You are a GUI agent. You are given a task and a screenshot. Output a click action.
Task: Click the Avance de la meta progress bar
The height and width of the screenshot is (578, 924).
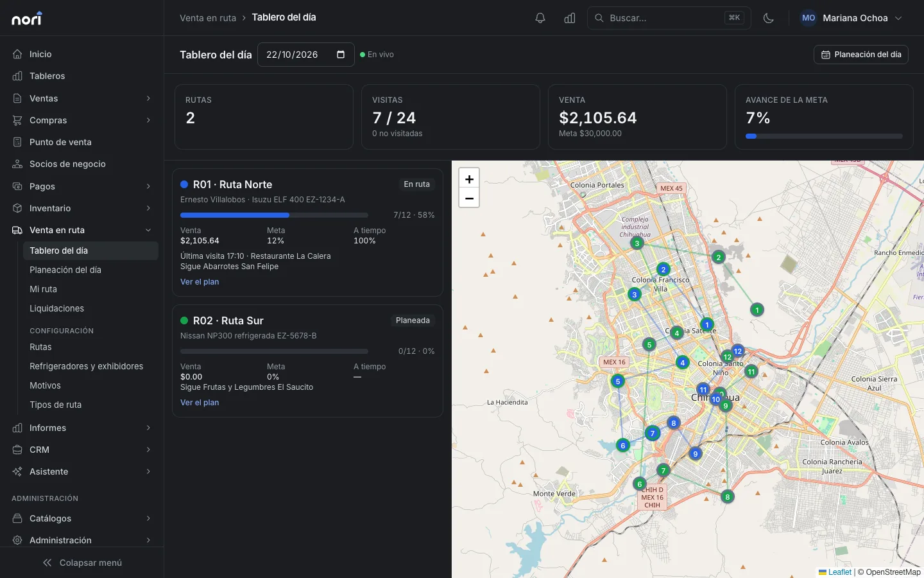click(x=824, y=136)
